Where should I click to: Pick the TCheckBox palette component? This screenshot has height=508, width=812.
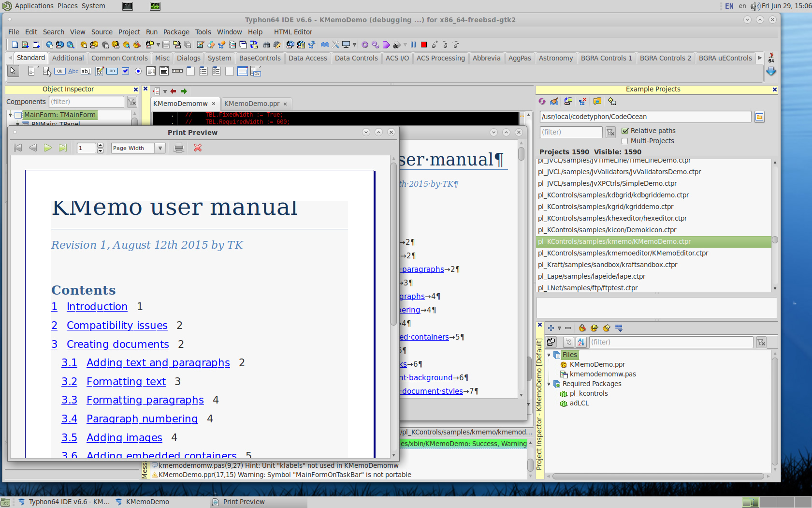tap(125, 71)
